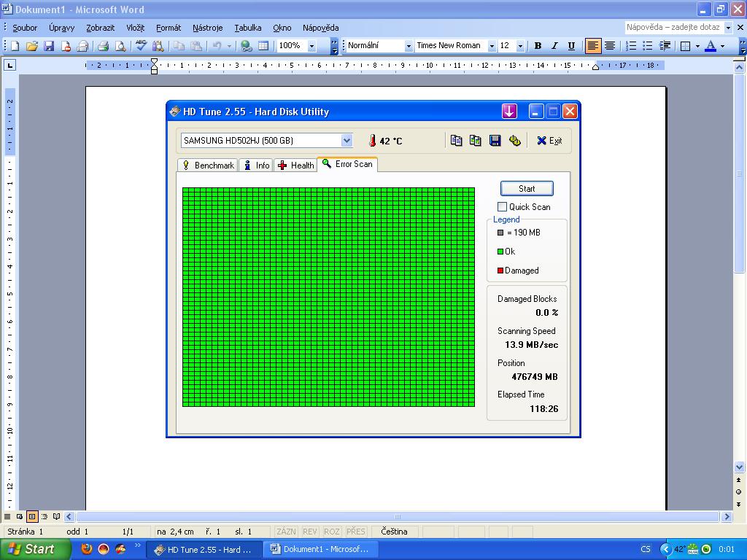Click the Permission icon with red circle
This screenshot has height=560, width=747.
65,46
